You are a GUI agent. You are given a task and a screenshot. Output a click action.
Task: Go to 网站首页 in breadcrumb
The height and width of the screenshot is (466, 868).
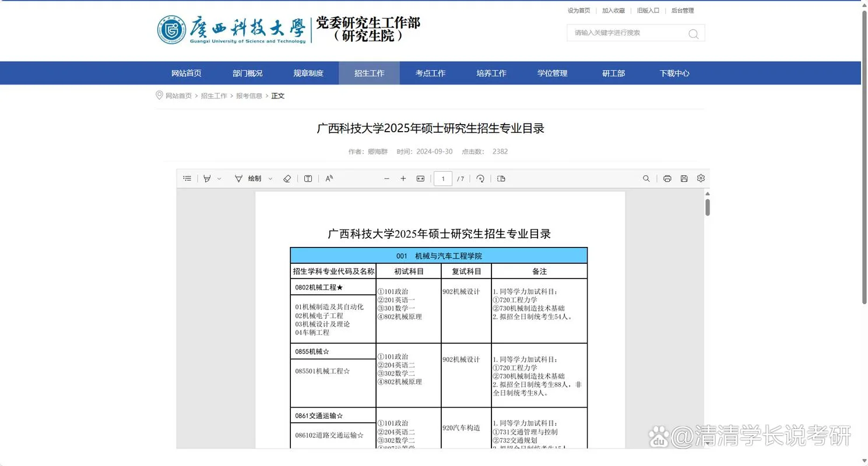point(178,96)
